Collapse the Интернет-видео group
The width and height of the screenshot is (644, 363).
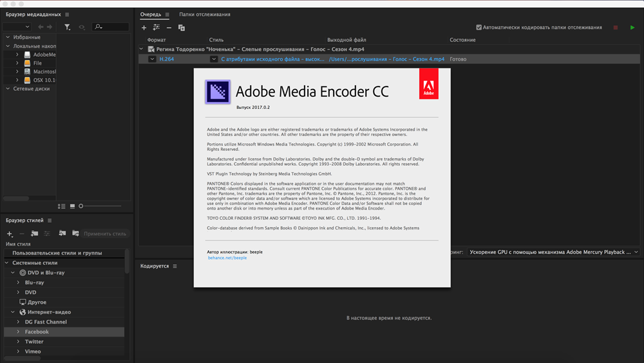[x=13, y=312]
